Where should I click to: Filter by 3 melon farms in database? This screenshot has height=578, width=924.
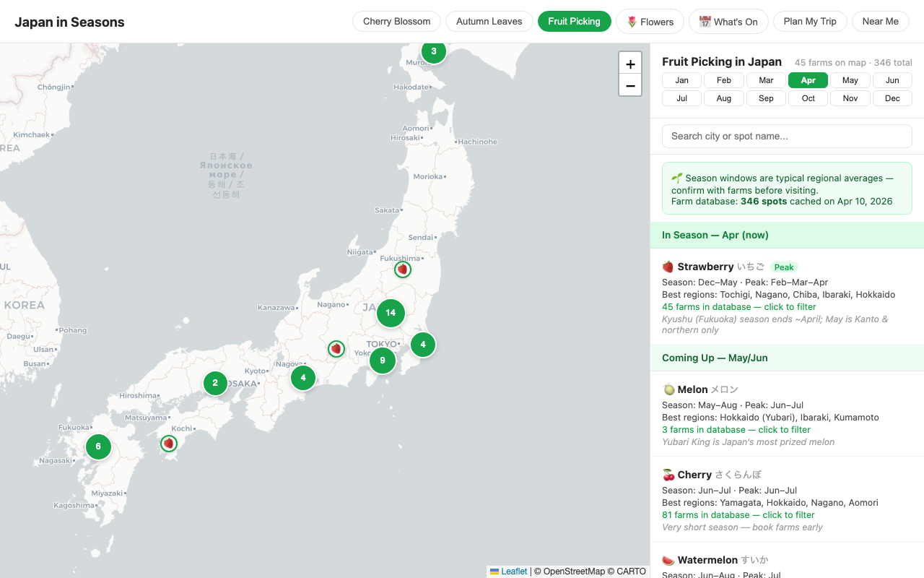[x=736, y=430]
